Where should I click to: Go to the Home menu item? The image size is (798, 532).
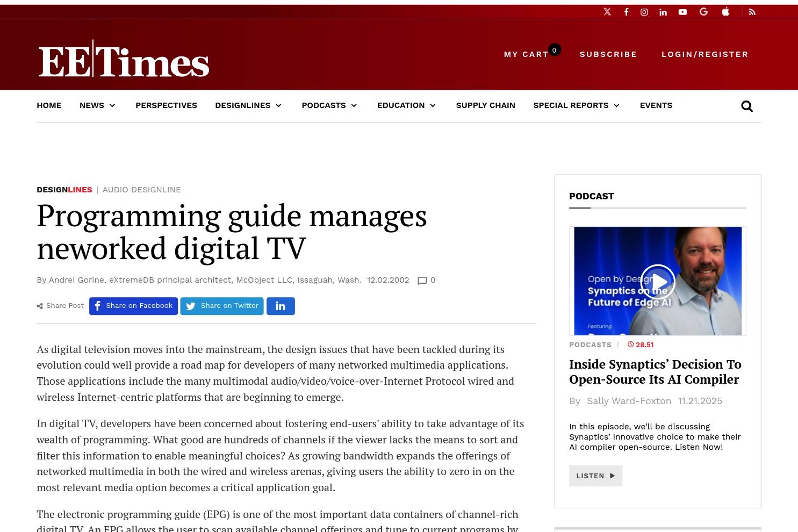click(x=49, y=105)
